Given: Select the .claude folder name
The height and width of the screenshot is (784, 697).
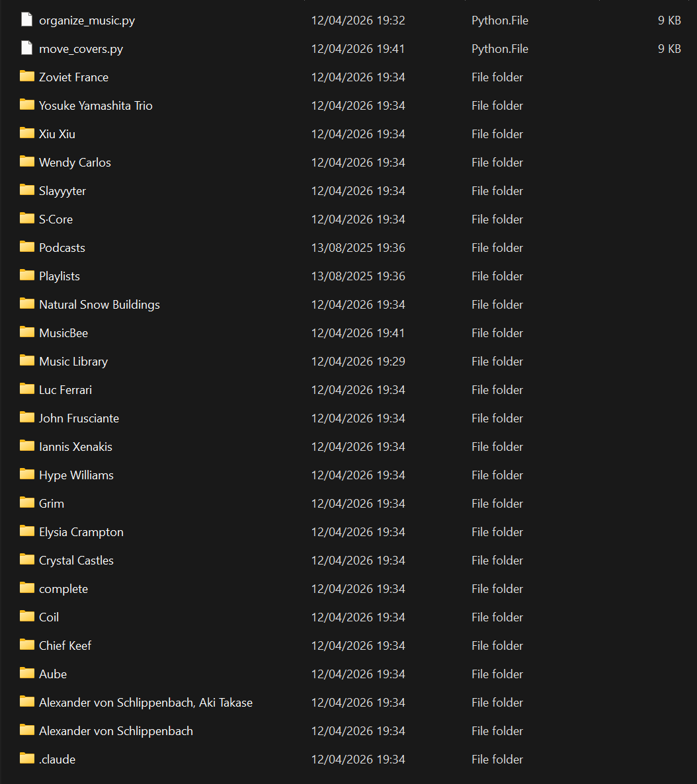Looking at the screenshot, I should click(57, 760).
